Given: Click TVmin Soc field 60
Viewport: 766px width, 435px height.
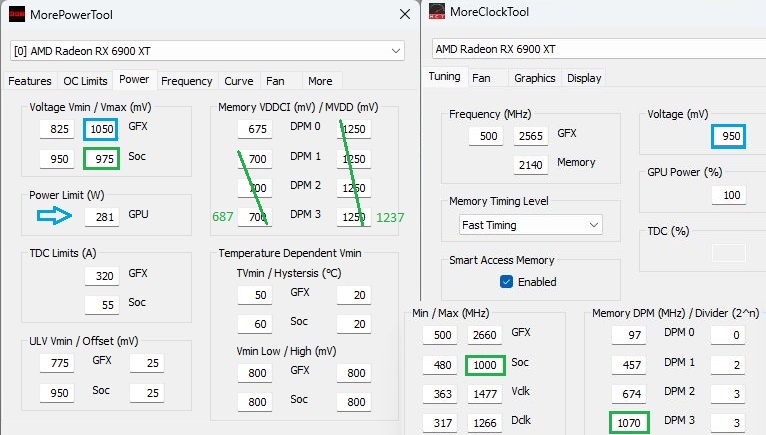Looking at the screenshot, I should tap(255, 324).
